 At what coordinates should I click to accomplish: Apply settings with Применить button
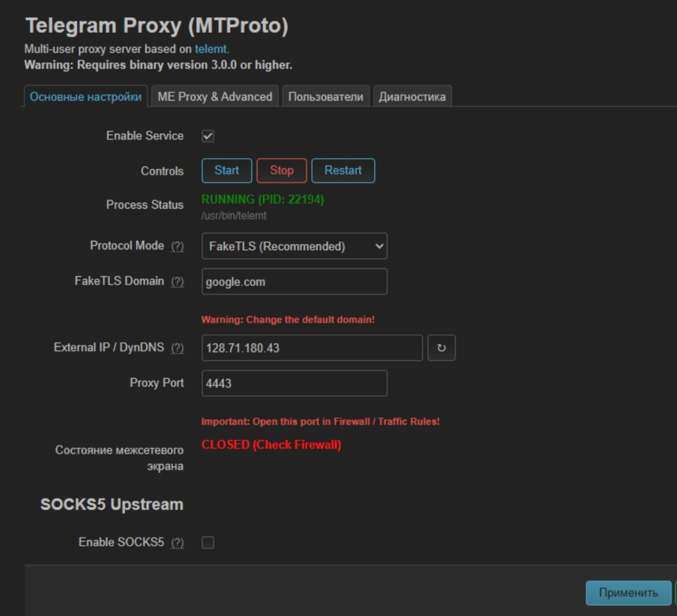[x=628, y=593]
